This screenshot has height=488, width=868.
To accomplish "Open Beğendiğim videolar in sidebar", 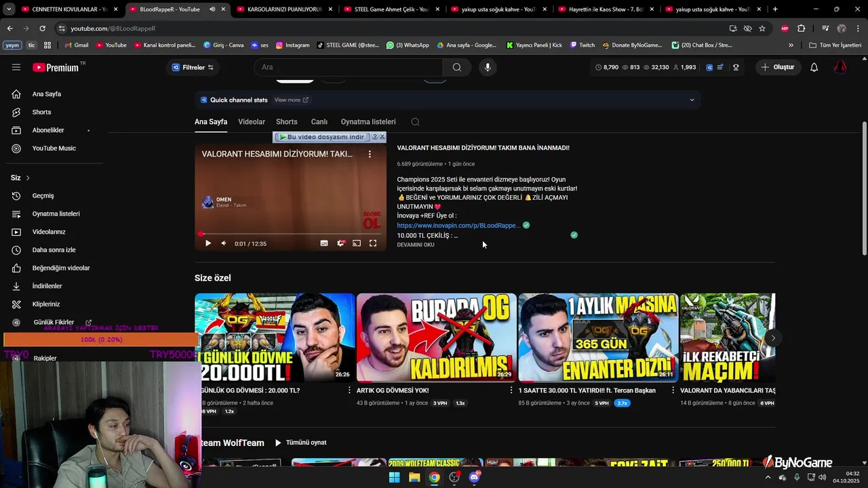I will point(61,268).
